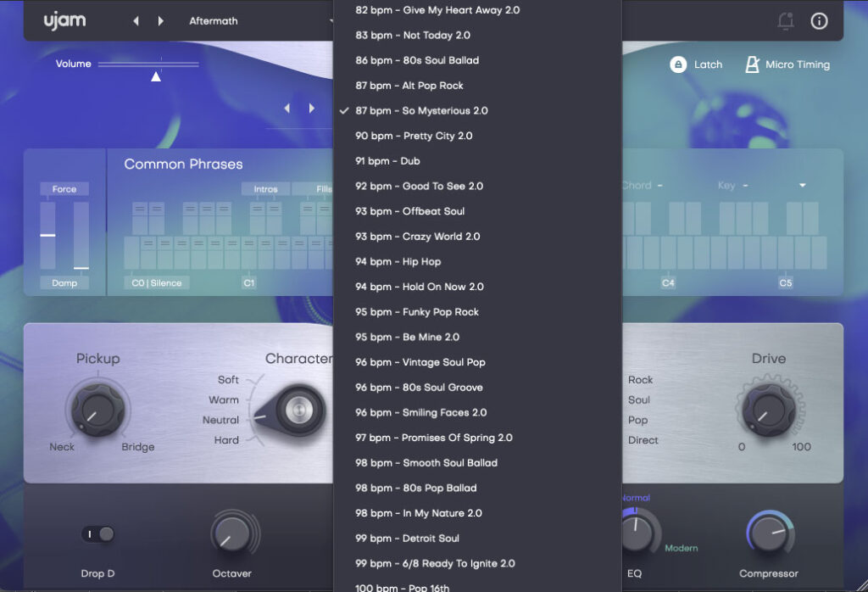Select the Intros phrase tab
This screenshot has width=868, height=592.
(x=265, y=189)
